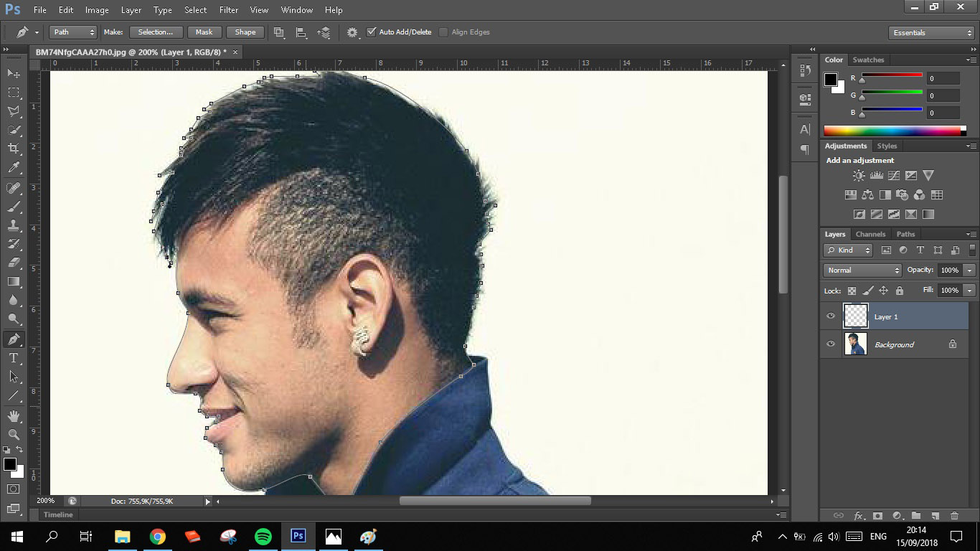Hide Layer 1 using its eye icon

(x=831, y=316)
